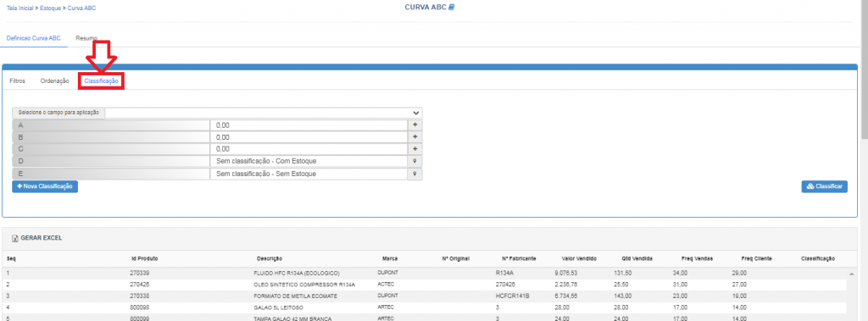This screenshot has height=321, width=868.
Task: Click the Seq column header
Action: pyautogui.click(x=11, y=258)
